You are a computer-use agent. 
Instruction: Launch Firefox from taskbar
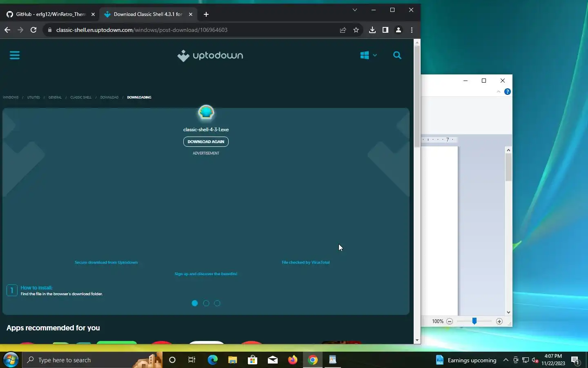(293, 360)
